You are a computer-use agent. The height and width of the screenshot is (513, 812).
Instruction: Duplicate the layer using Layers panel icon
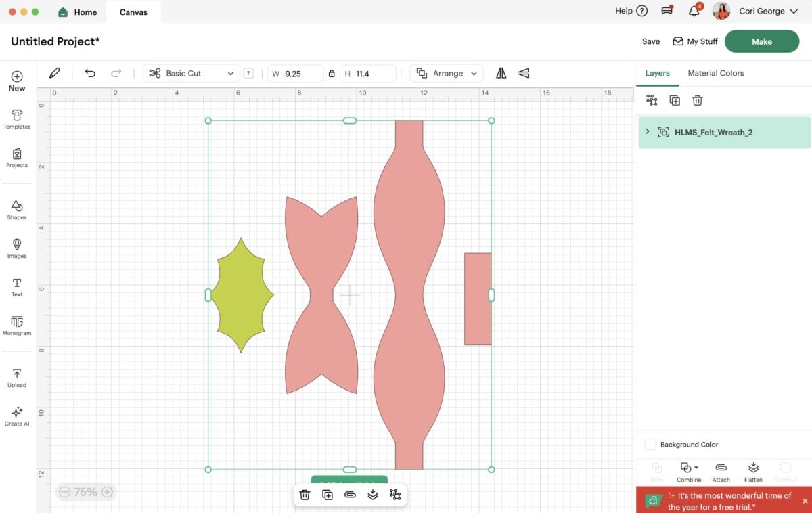click(x=675, y=99)
